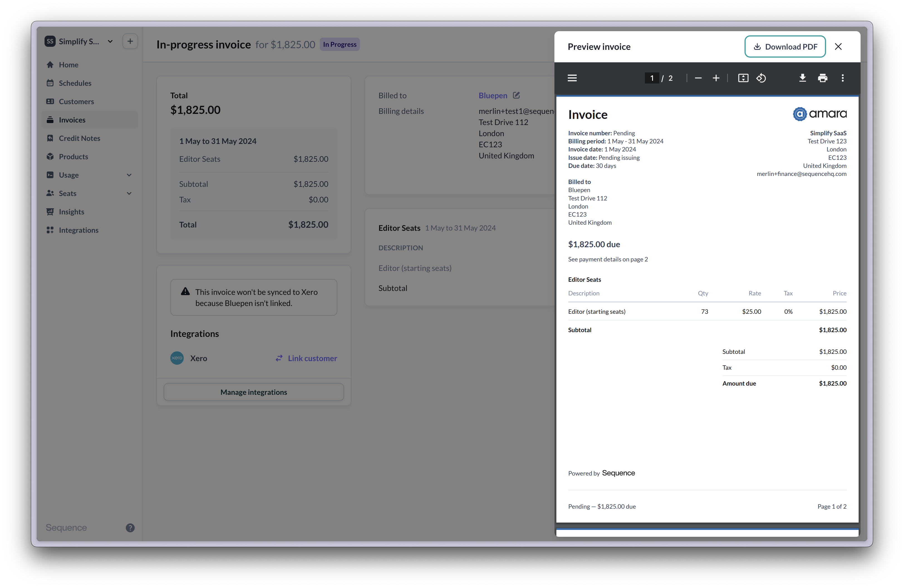The width and height of the screenshot is (904, 588).
Task: Select Credit Notes in the sidebar
Action: tap(79, 138)
